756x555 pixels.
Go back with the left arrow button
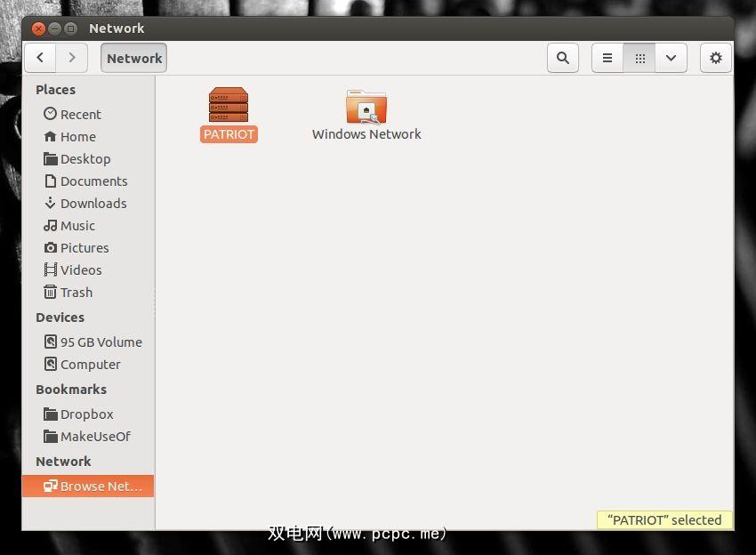[41, 58]
